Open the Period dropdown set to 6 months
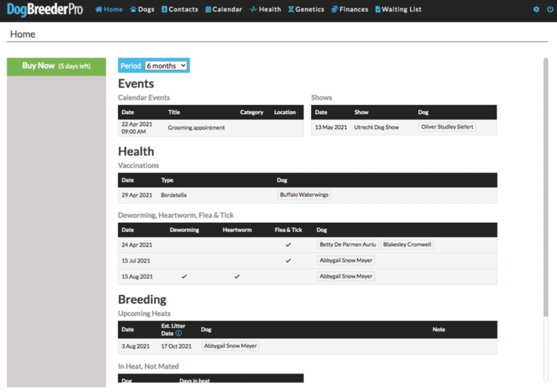557x392 pixels. click(166, 66)
